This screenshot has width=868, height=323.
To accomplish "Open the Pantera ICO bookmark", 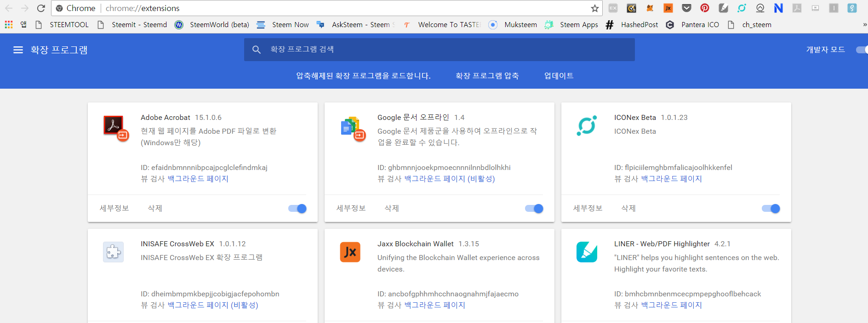I will click(x=692, y=25).
